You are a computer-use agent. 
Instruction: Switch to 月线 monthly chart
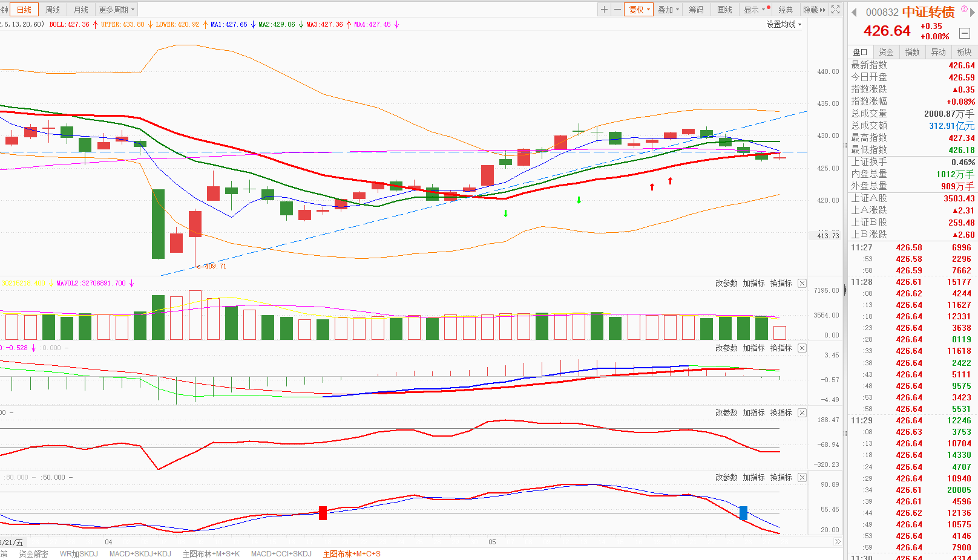point(81,10)
